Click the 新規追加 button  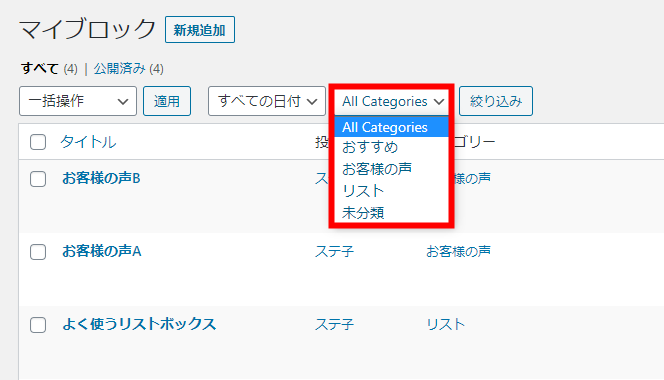[199, 30]
